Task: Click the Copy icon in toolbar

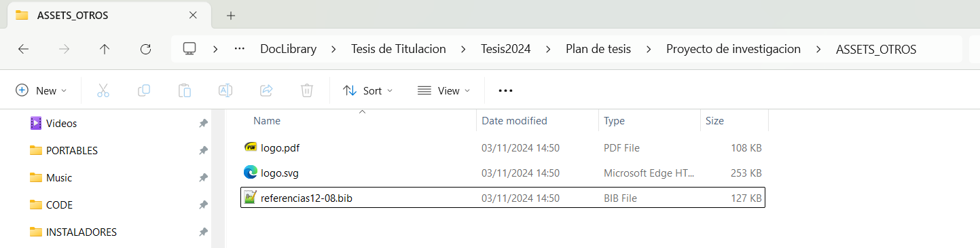Action: pos(144,90)
